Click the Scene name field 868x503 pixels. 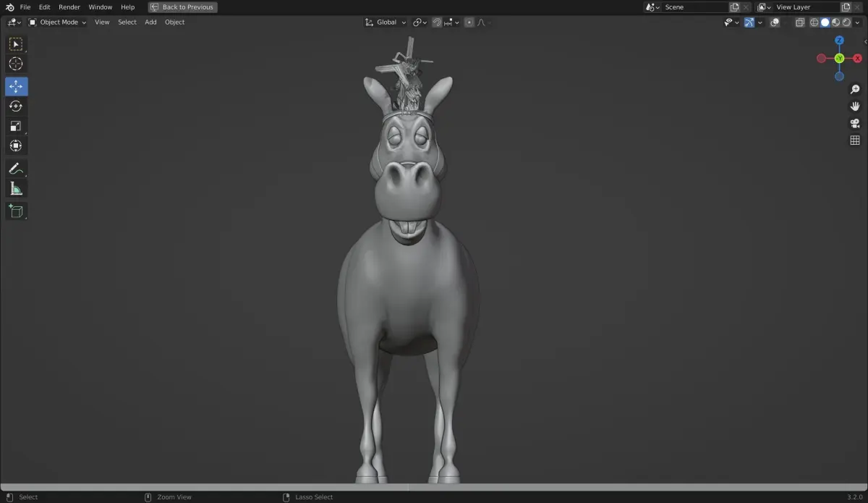pos(696,7)
